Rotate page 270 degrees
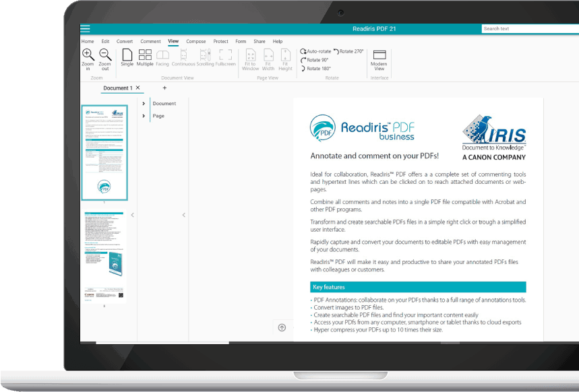The image size is (579, 392). pyautogui.click(x=348, y=51)
